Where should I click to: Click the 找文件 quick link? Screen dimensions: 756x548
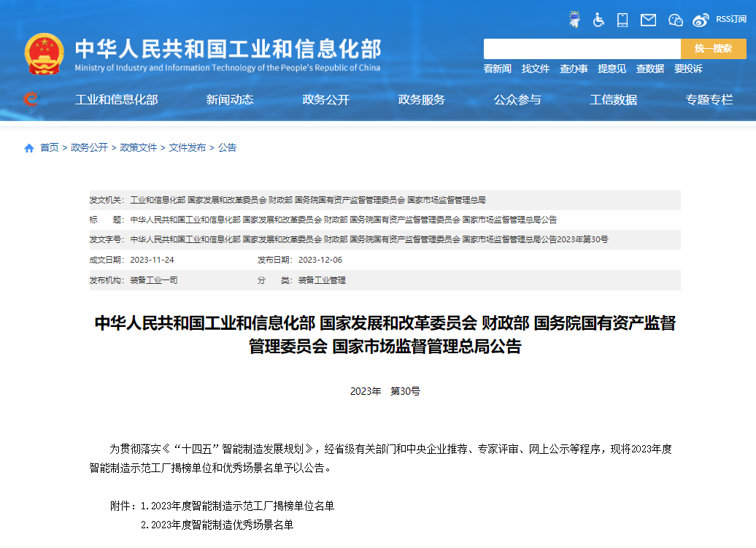pyautogui.click(x=535, y=69)
